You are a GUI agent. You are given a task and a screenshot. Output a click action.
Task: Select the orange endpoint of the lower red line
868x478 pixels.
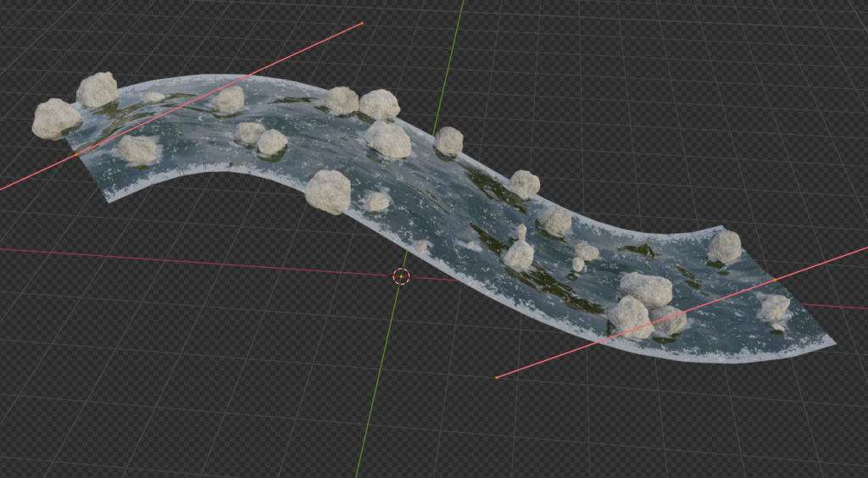click(497, 376)
